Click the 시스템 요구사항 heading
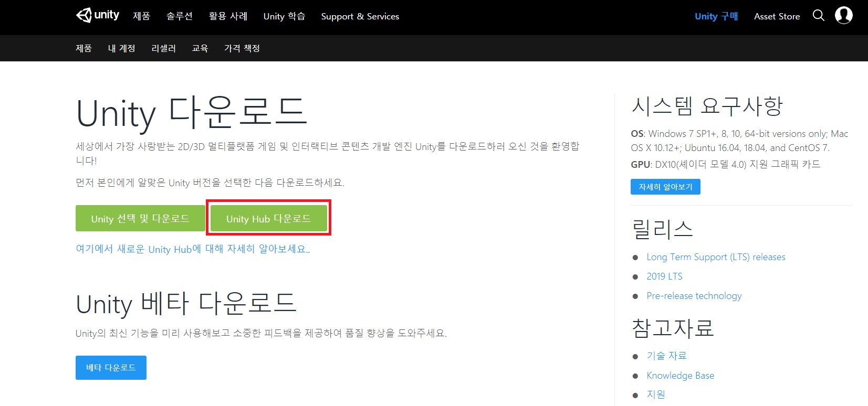Viewport: 868px width, 406px height. (x=707, y=106)
